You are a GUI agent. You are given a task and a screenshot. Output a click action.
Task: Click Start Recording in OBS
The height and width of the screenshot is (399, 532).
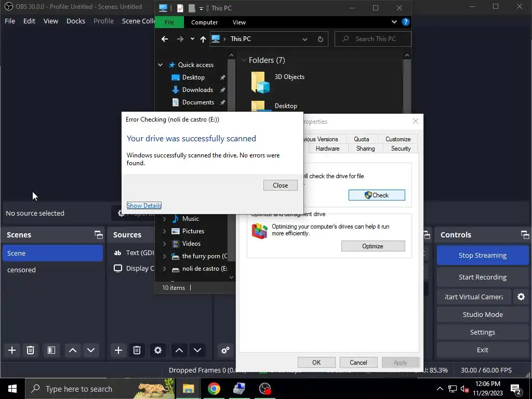tap(483, 277)
